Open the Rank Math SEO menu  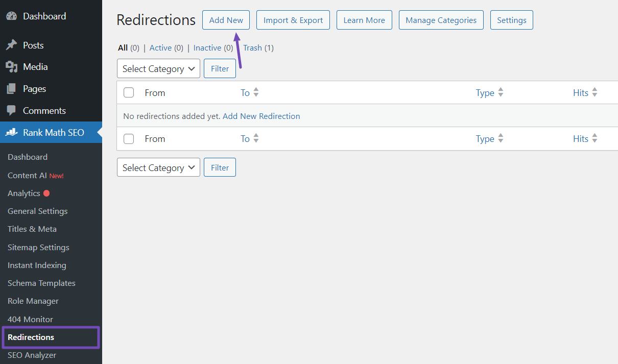click(x=54, y=133)
